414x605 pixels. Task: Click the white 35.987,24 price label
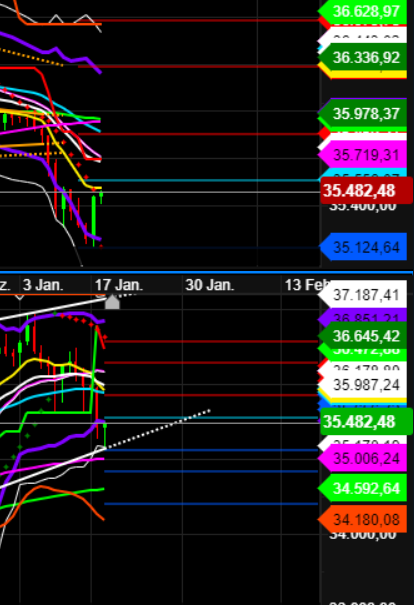[x=363, y=385]
